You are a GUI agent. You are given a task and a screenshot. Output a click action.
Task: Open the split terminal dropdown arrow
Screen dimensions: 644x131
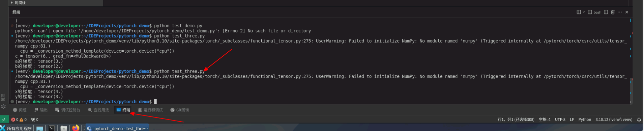[x=584, y=12]
